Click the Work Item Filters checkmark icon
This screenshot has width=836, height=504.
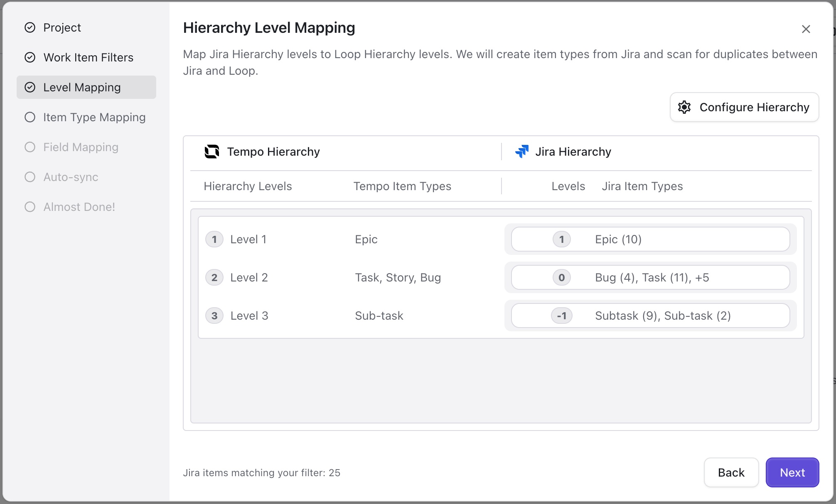[x=30, y=57]
